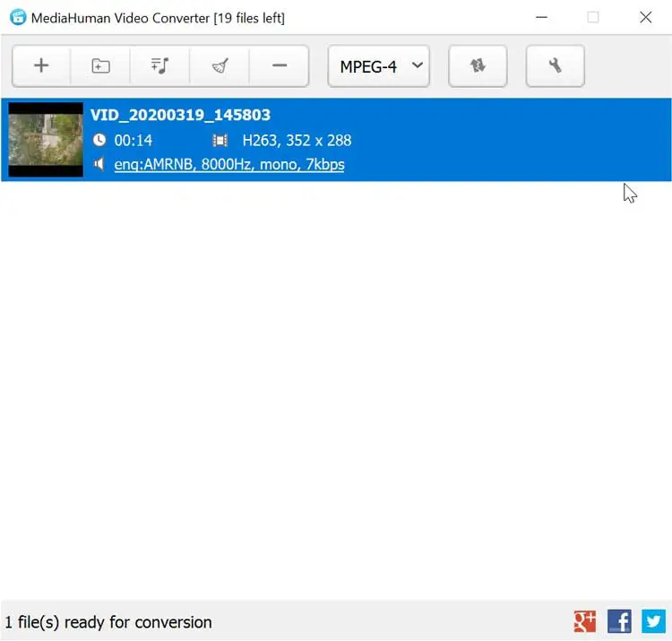Image resolution: width=672 pixels, height=641 pixels.
Task: Close the MediaHuman Video Converter window
Action: (645, 18)
